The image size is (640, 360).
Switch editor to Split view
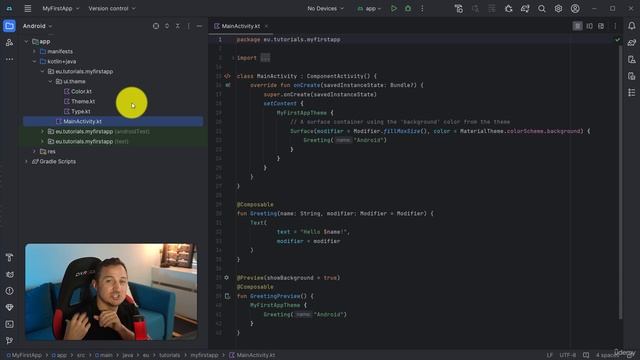tap(589, 26)
